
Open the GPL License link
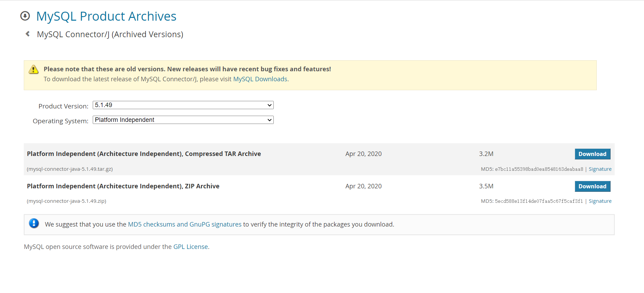pyautogui.click(x=190, y=247)
